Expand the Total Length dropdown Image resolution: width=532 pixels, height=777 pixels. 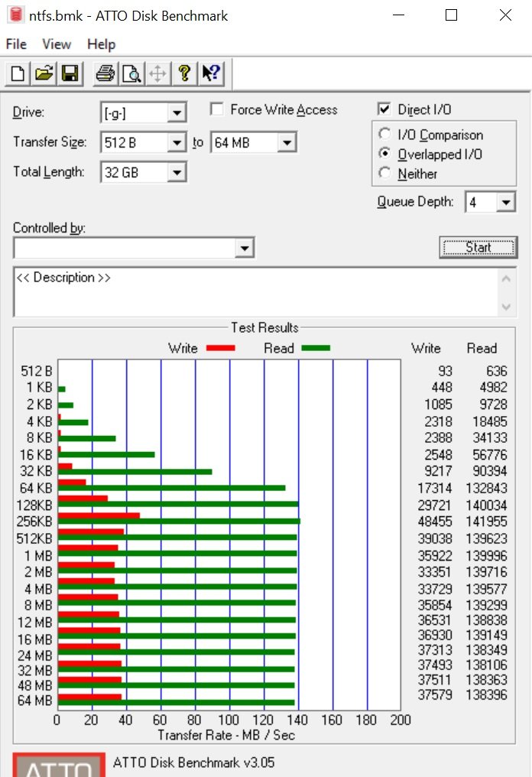point(177,173)
